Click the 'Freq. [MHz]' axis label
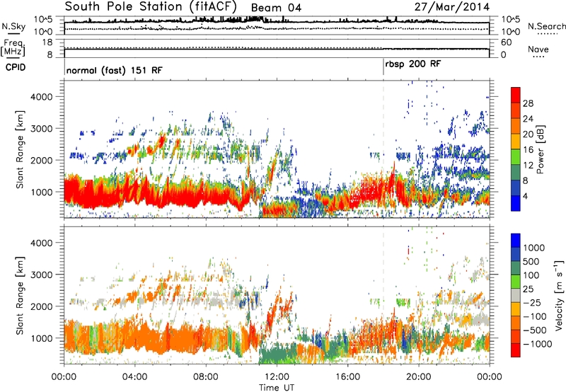The width and height of the screenshot is (566, 392). tap(15, 48)
